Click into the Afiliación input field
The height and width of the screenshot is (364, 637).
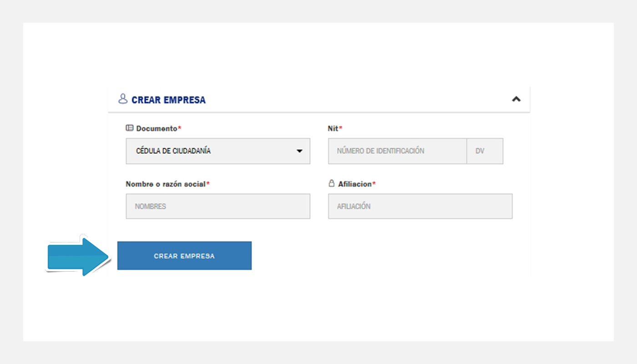click(x=420, y=206)
